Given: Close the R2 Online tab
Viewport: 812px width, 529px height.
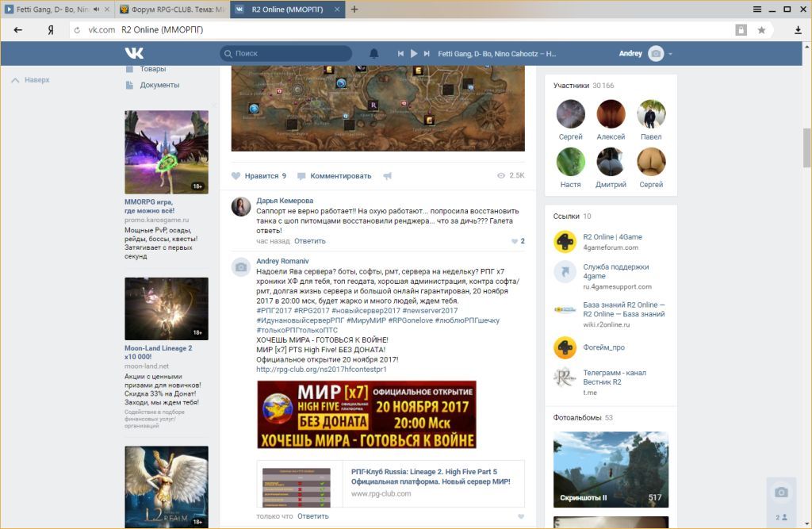Looking at the screenshot, I should 337,10.
